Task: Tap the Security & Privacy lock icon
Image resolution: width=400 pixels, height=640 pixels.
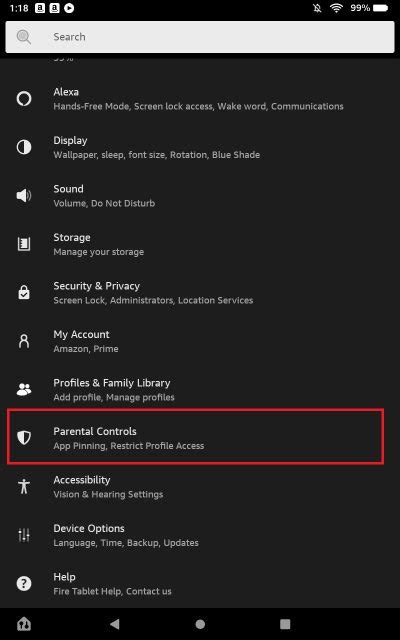Action: [x=24, y=293]
